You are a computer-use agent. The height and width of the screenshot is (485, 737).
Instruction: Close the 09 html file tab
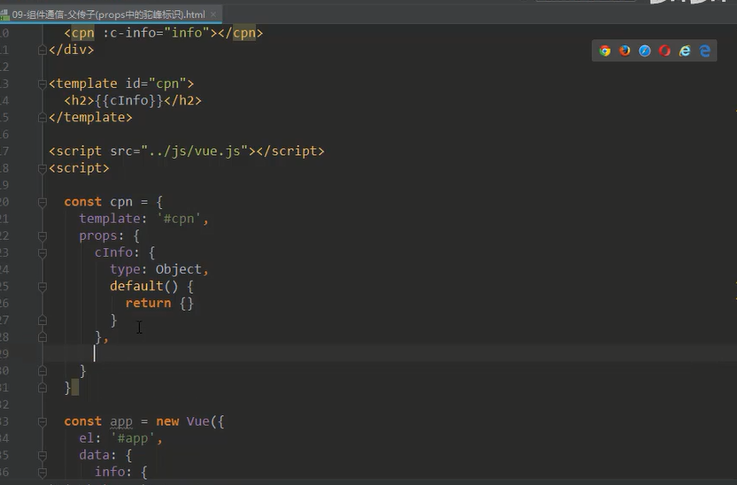click(213, 15)
